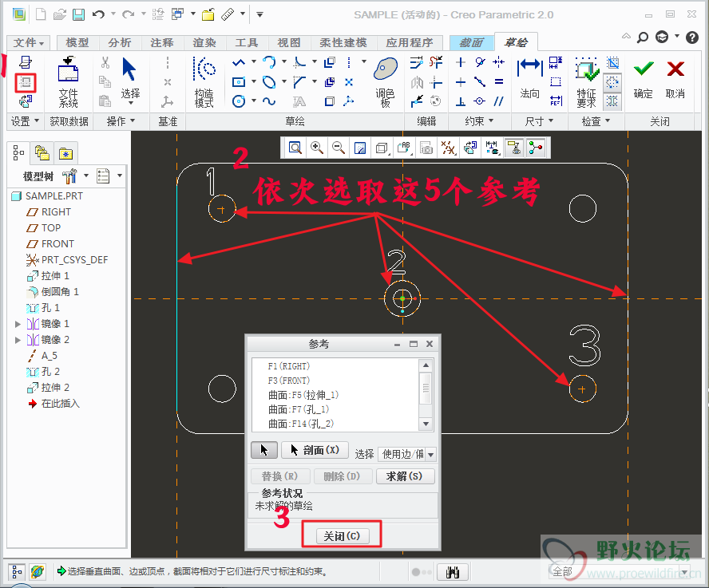This screenshot has height=588, width=709.
Task: Apply the Equal constraint
Action: [x=499, y=82]
